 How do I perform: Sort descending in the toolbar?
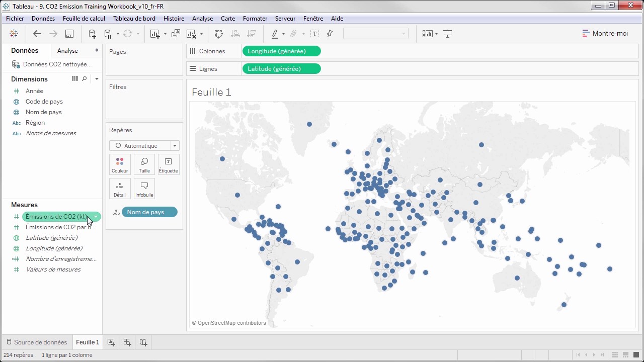click(x=252, y=34)
